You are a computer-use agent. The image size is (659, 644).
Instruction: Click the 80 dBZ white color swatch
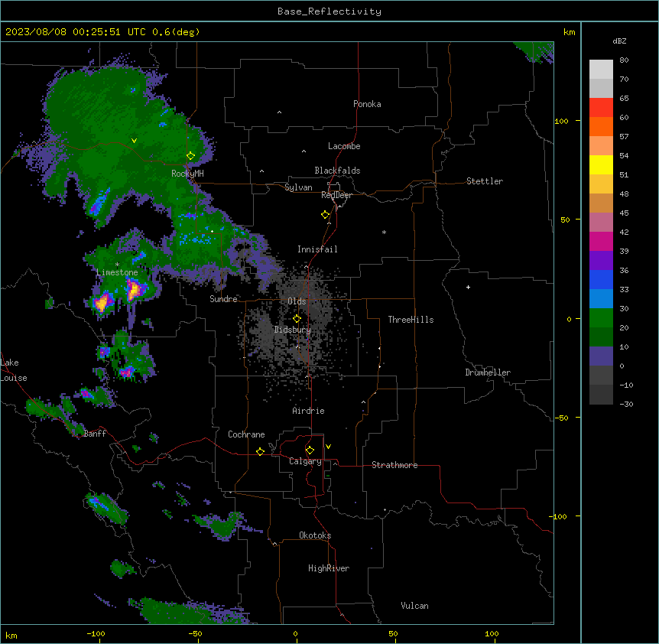tap(601, 70)
